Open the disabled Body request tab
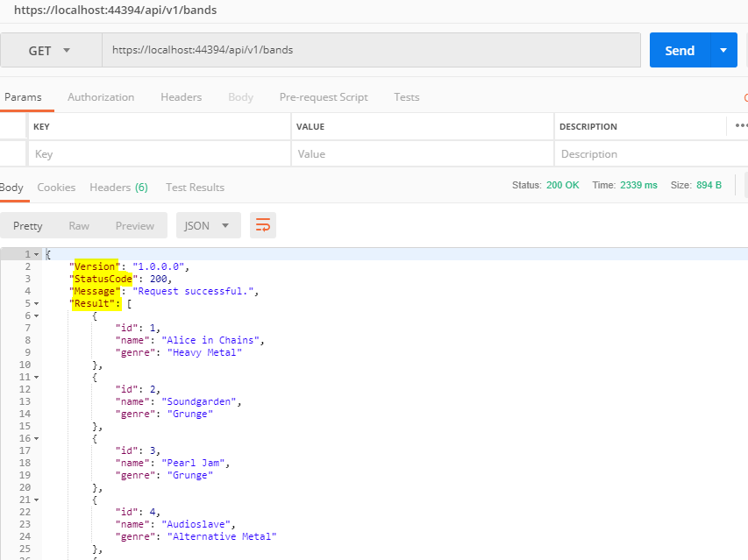The height and width of the screenshot is (560, 748). [x=240, y=97]
